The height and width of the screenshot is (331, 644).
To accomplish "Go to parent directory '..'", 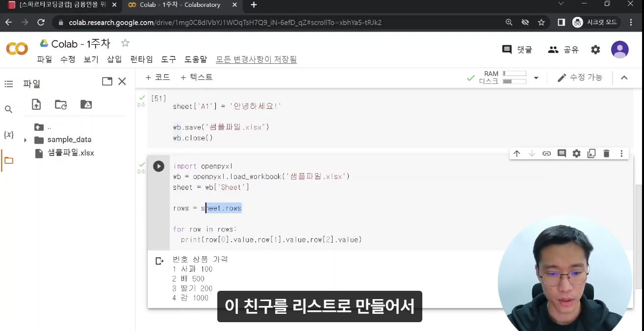I will click(43, 127).
